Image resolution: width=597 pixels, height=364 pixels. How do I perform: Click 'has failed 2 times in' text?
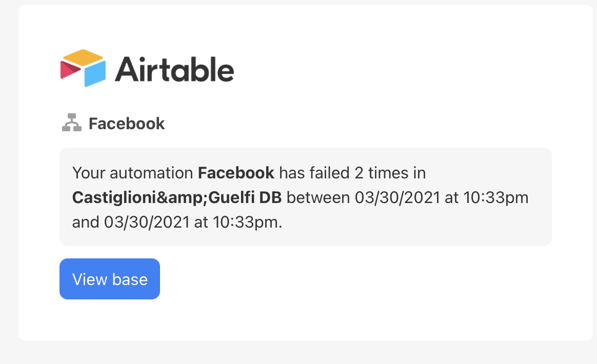352,173
